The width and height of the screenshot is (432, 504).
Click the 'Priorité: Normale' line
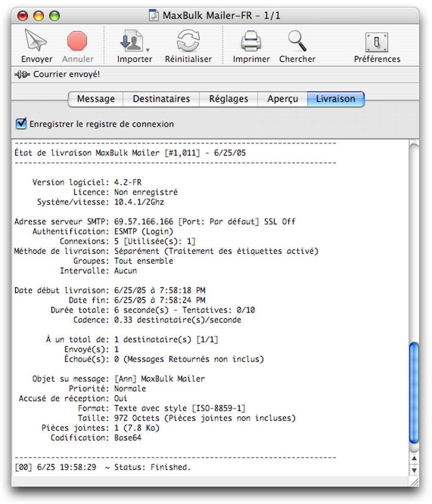(x=107, y=388)
